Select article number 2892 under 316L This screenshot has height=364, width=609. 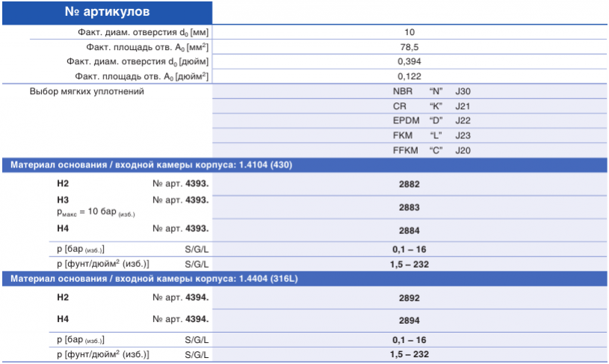(409, 298)
